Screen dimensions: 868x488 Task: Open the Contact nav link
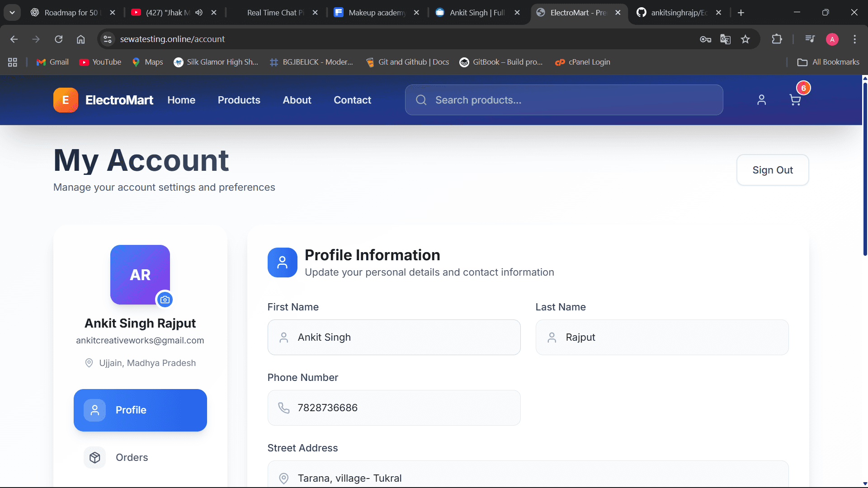(x=352, y=100)
